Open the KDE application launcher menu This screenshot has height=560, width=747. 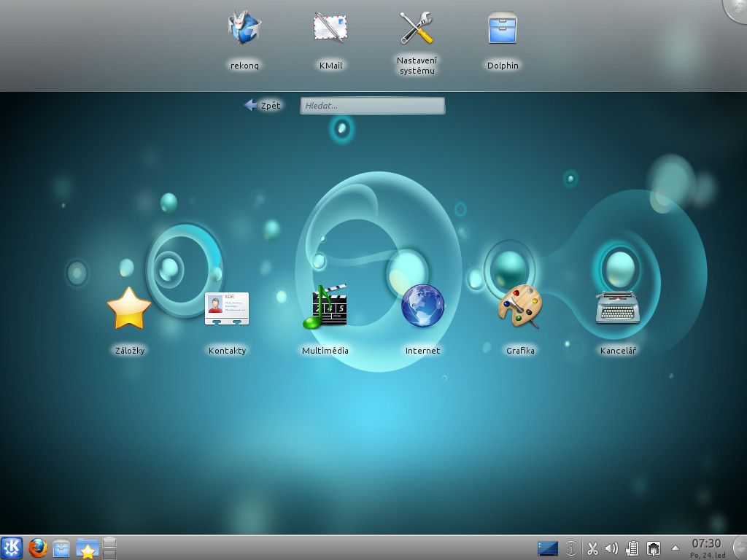coord(12,548)
